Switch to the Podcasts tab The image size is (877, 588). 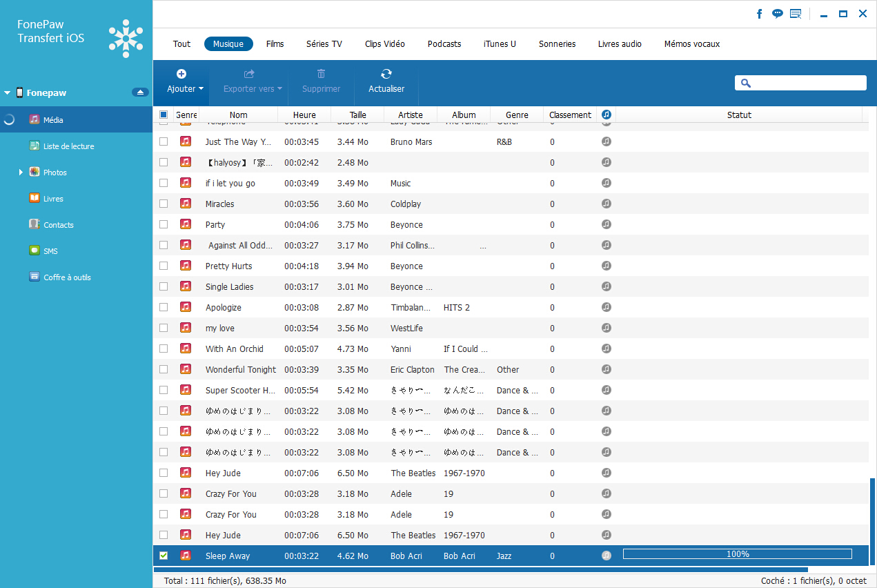click(444, 44)
